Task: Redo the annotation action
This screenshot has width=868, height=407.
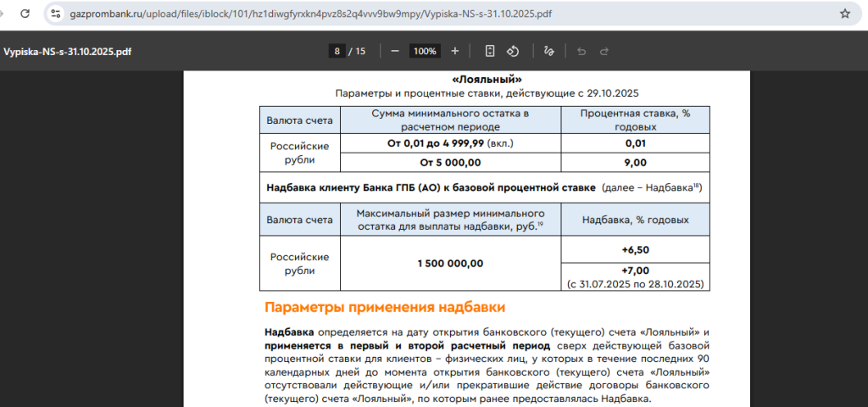Action: [604, 51]
